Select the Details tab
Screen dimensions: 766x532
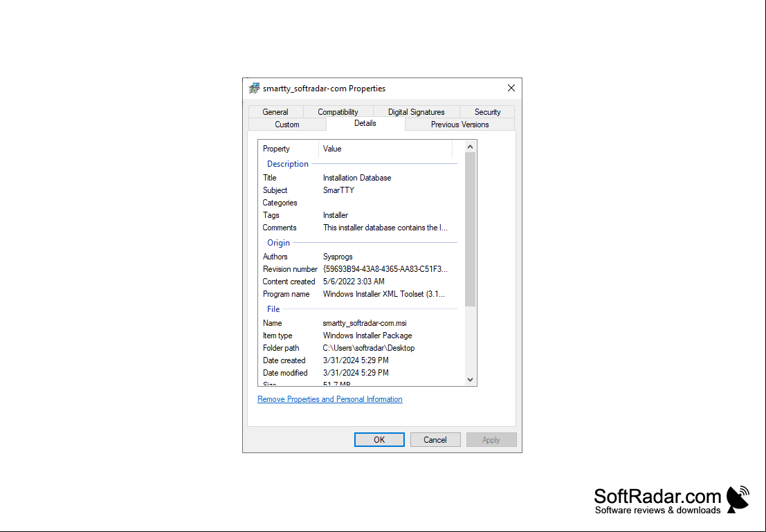[x=365, y=124]
